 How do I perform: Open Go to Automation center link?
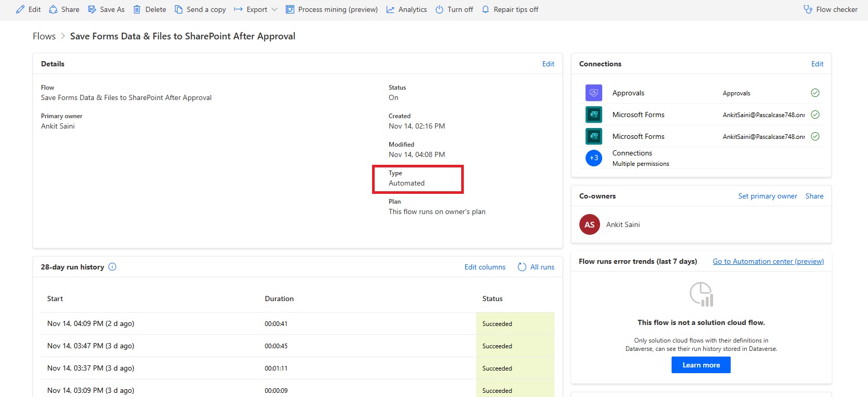pos(768,261)
